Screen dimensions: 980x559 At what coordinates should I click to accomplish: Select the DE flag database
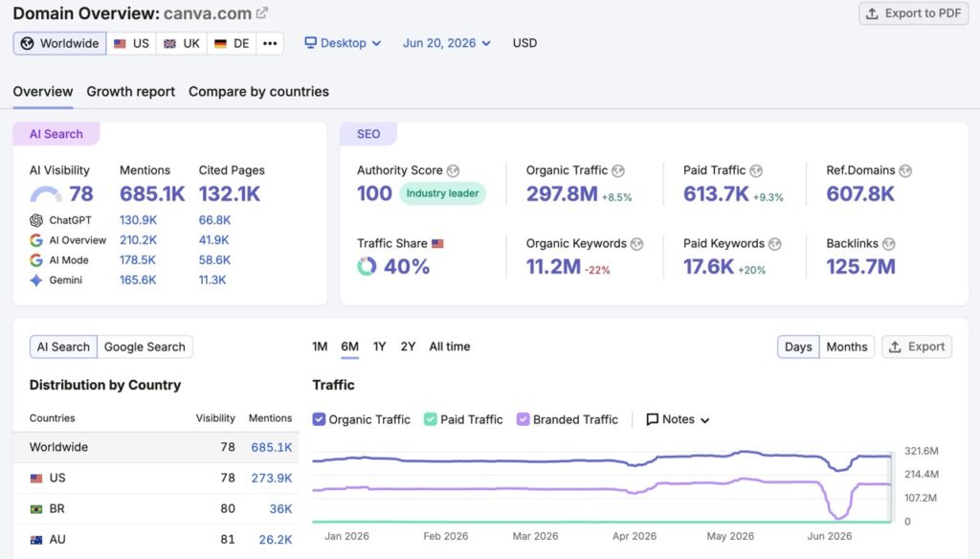(x=232, y=43)
